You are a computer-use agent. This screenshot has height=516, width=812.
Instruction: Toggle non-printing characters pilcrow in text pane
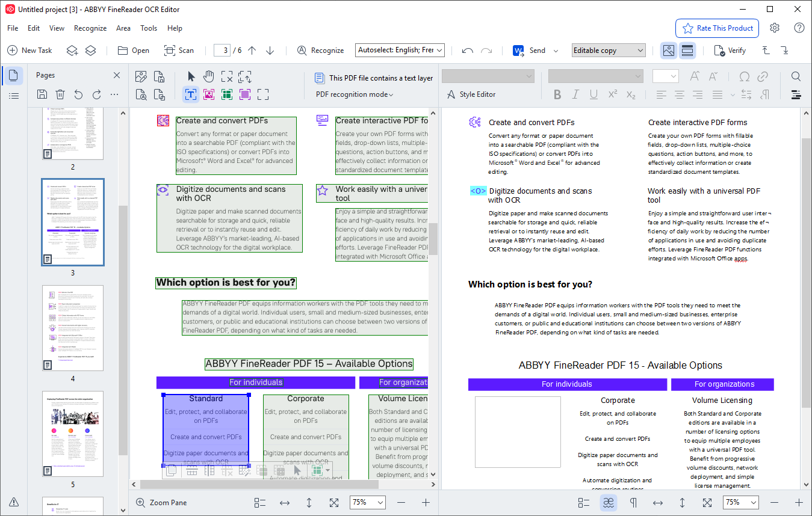coord(633,503)
